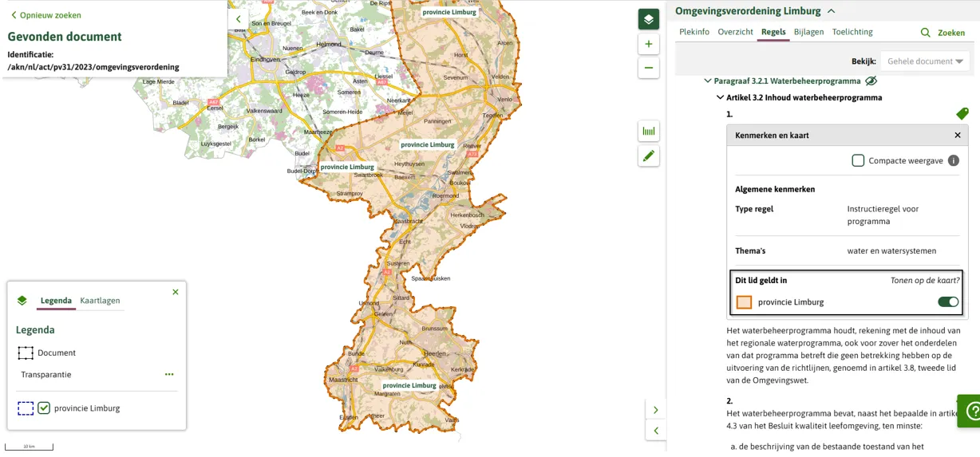
Task: Select the draw pencil tool
Action: [x=648, y=156]
